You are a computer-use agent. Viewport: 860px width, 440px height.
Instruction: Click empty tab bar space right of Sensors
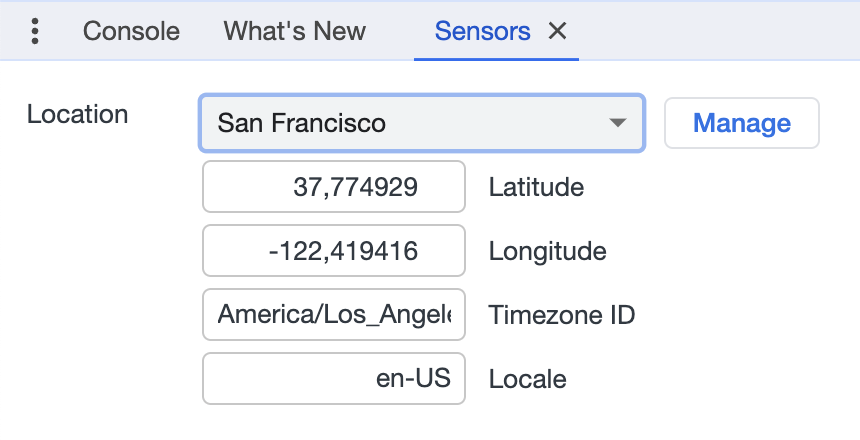(720, 32)
